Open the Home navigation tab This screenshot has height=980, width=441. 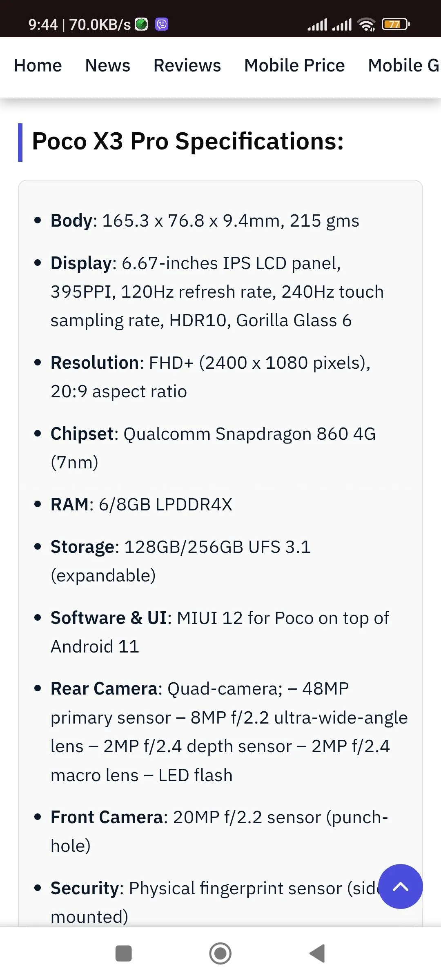(x=38, y=65)
